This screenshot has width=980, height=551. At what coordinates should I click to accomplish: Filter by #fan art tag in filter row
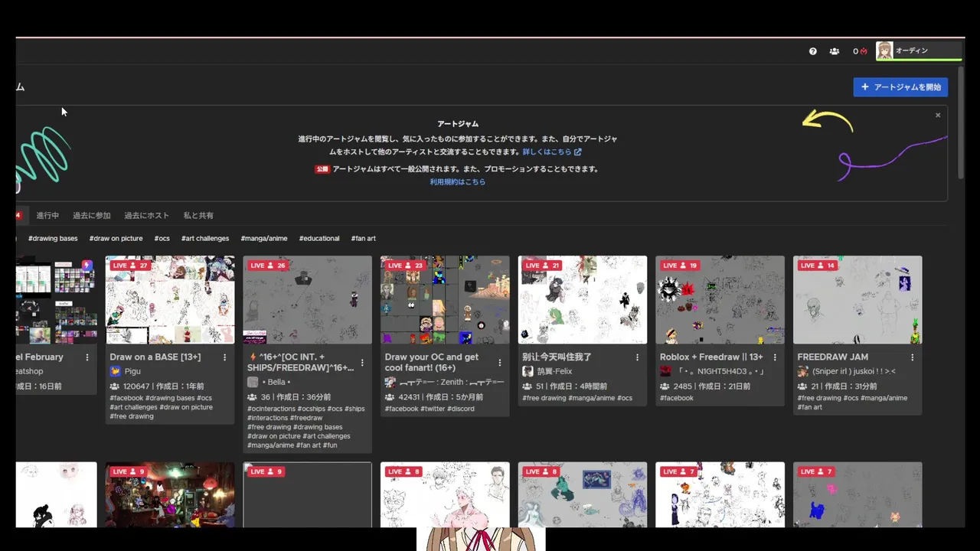tap(364, 239)
